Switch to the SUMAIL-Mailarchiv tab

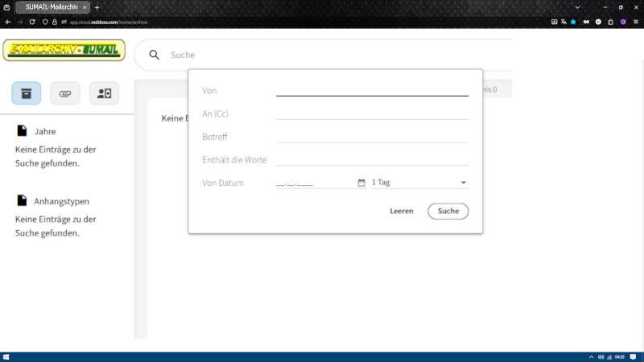(50, 7)
